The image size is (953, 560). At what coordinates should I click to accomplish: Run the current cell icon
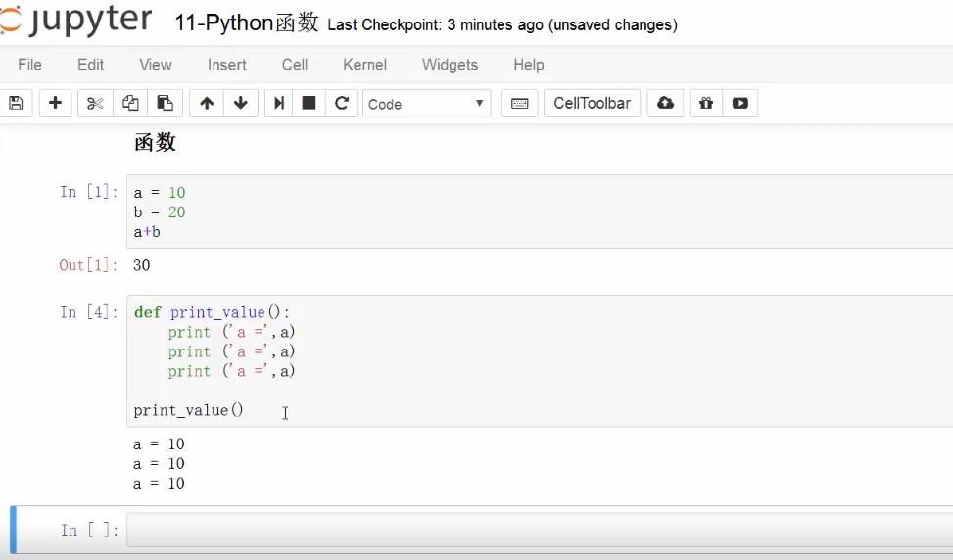pyautogui.click(x=279, y=103)
